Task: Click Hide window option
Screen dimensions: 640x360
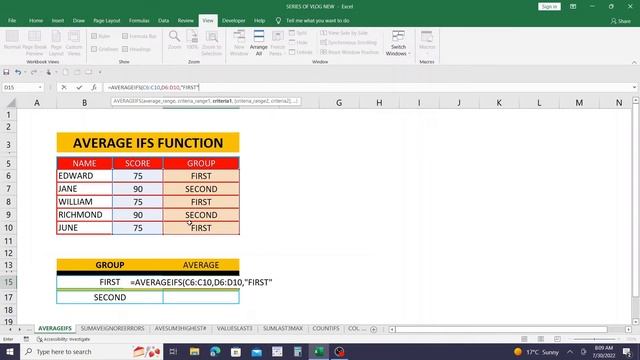Action: 298,42
